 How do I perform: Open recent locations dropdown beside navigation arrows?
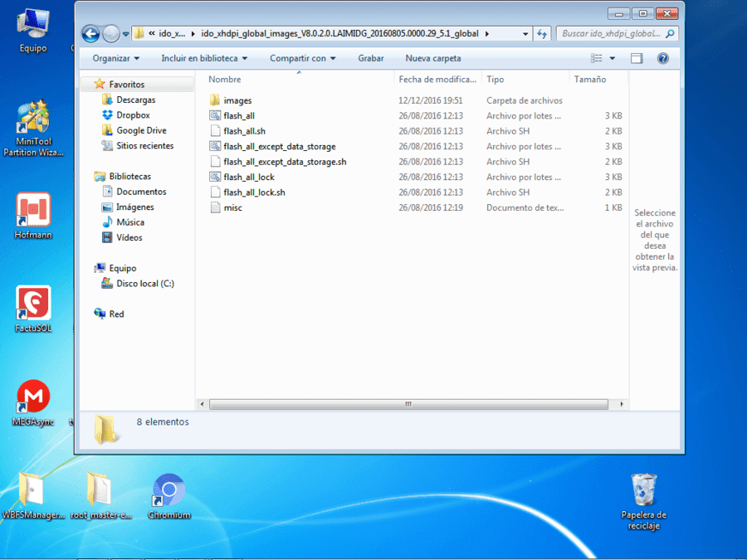126,34
